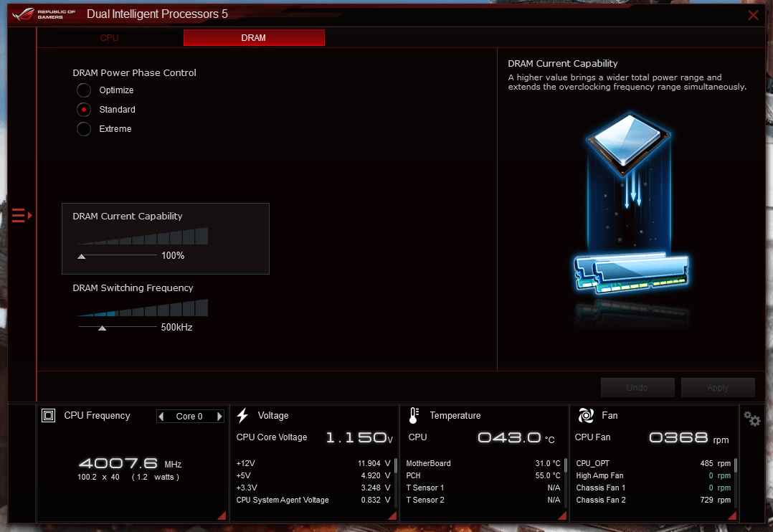Click the 4007.6 MHz frequency readout
Image resolution: width=773 pixels, height=532 pixels.
(x=131, y=463)
